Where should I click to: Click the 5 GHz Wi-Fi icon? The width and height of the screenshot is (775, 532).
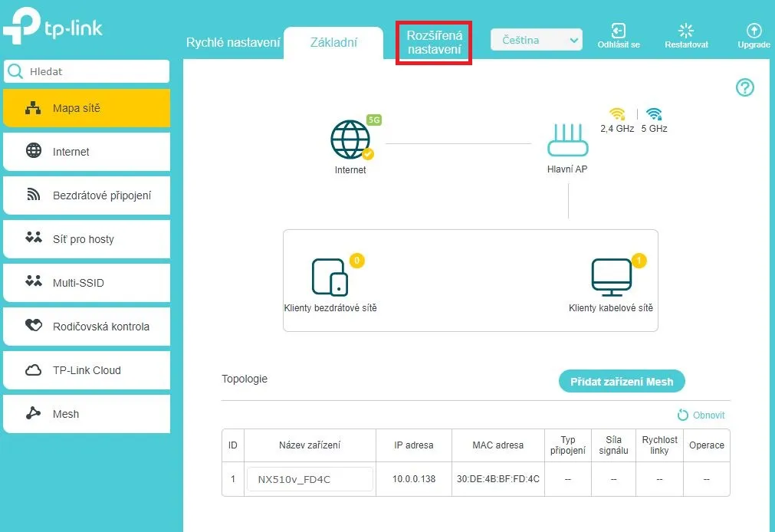tap(654, 114)
